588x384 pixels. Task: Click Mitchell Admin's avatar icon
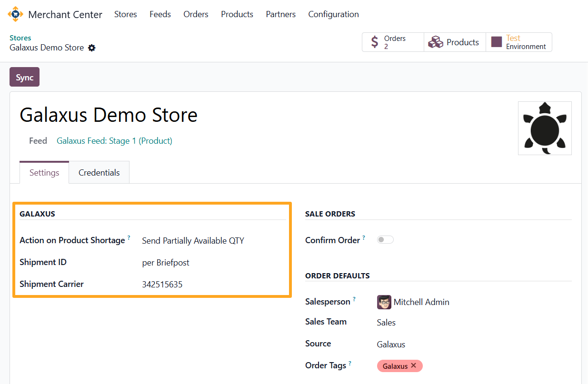click(x=384, y=302)
